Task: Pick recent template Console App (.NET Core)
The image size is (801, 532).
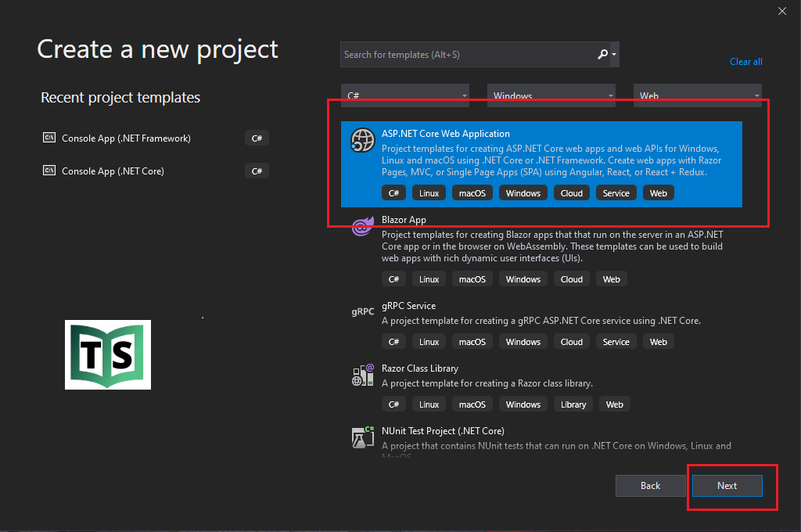Action: pyautogui.click(x=113, y=171)
